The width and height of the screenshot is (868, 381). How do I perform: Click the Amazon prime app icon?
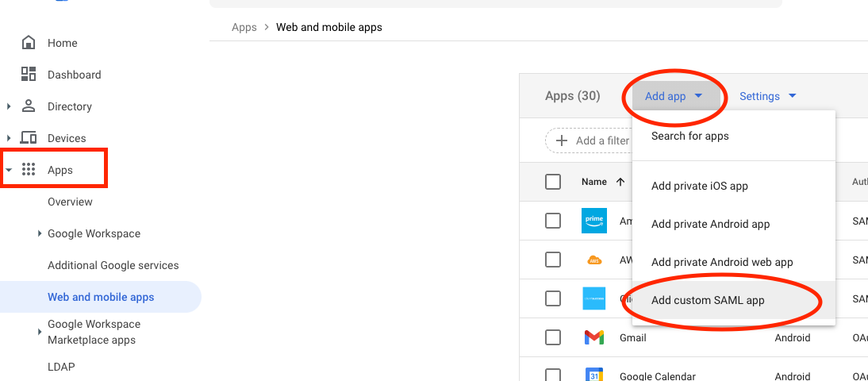[594, 221]
